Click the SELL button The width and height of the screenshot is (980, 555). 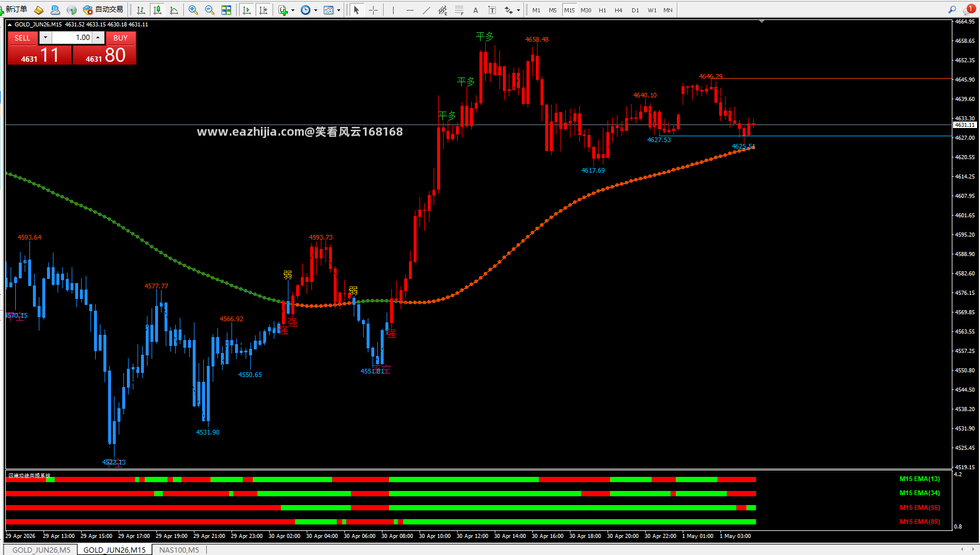(x=22, y=38)
